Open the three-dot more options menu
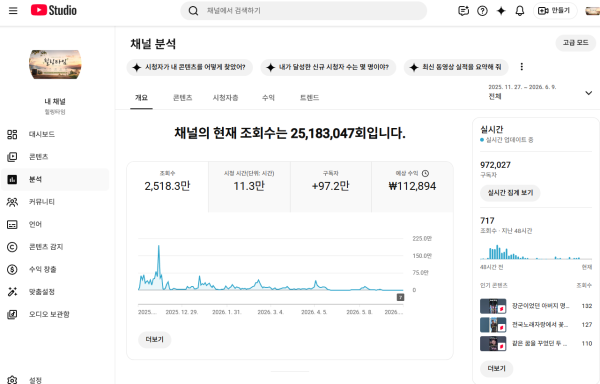This screenshot has width=600, height=384. click(x=522, y=67)
